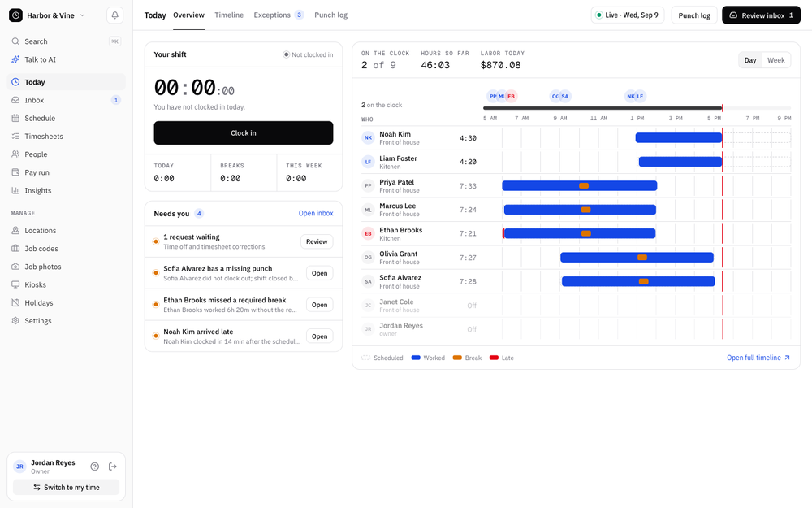
Task: Click the Live Wed, Sep 9 indicator
Action: pyautogui.click(x=627, y=15)
